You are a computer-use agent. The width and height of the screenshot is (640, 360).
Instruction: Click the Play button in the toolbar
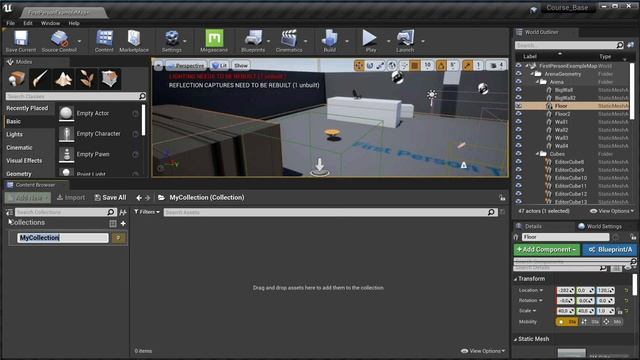pos(370,41)
